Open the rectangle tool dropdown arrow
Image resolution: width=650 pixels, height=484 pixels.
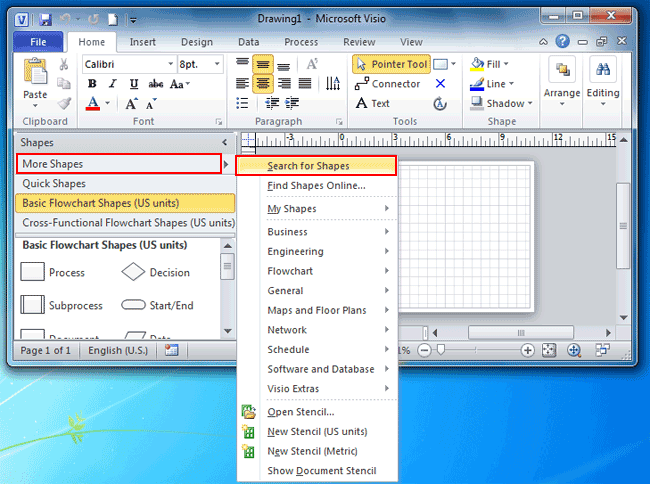pos(454,64)
